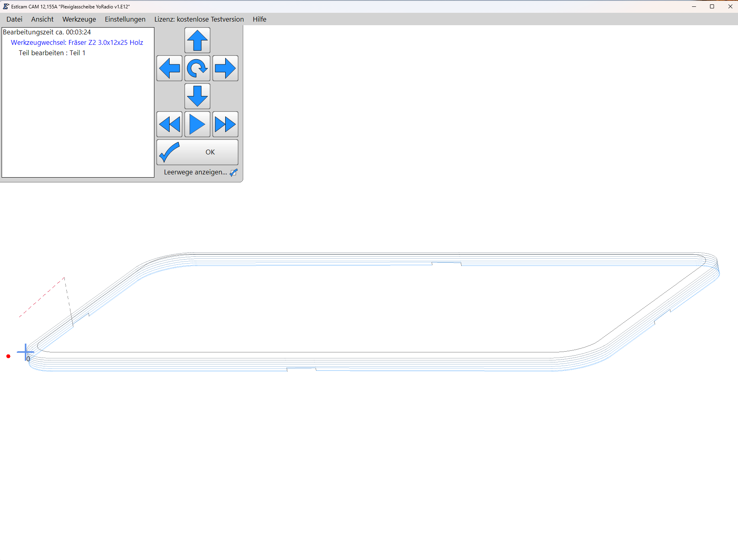
Task: Open the Einstellungen menu
Action: pyautogui.click(x=125, y=19)
